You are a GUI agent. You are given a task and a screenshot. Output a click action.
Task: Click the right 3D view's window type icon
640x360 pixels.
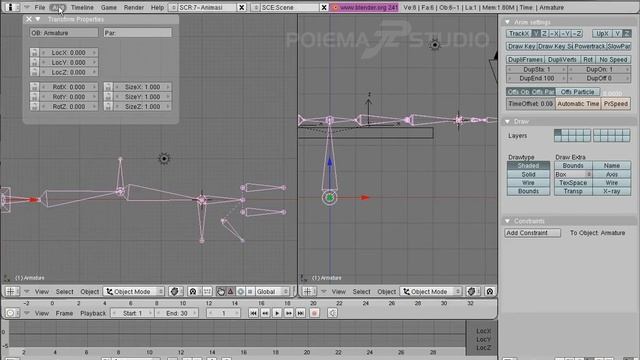point(308,291)
